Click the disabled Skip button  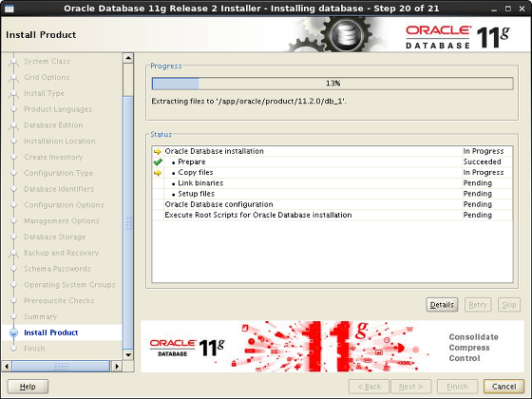[509, 305]
